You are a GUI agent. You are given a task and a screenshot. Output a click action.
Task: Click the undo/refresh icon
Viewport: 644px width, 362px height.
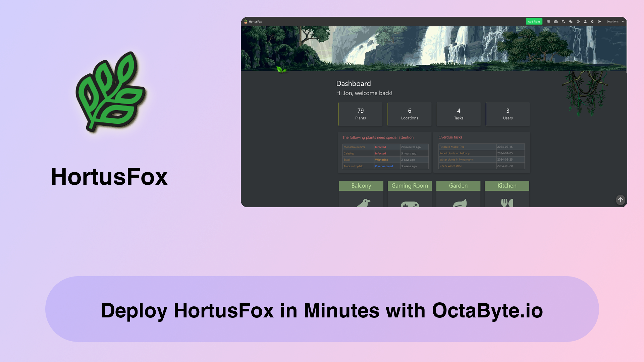click(x=578, y=21)
